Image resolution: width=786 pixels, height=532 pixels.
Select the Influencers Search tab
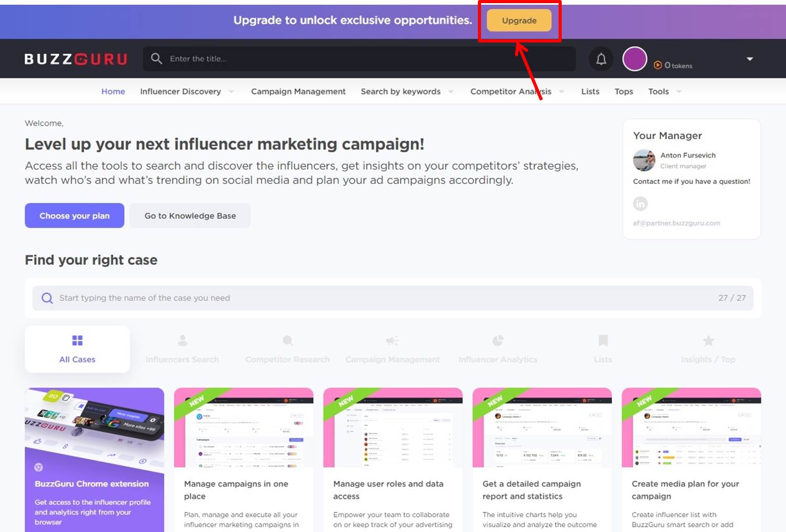click(x=182, y=349)
